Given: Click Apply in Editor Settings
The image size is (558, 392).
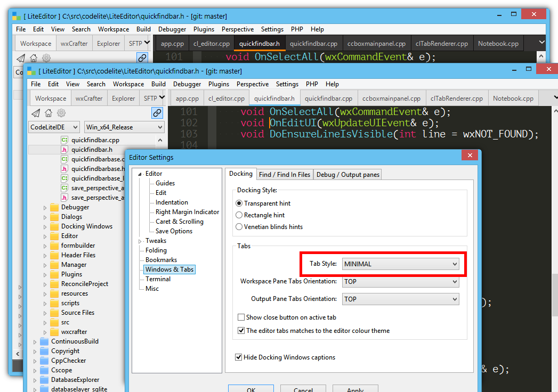Looking at the screenshot, I should (355, 389).
